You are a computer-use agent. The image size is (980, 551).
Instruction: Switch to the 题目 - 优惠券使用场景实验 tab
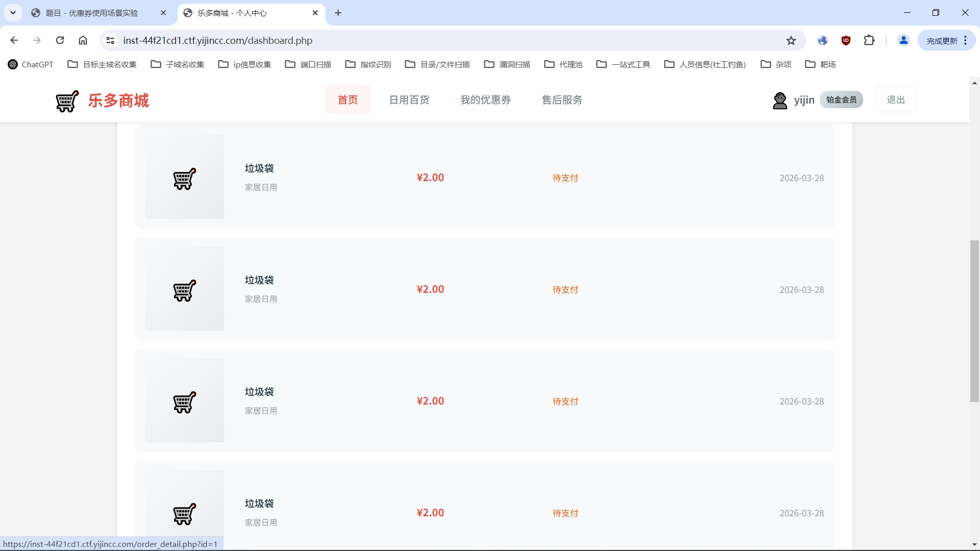click(x=92, y=13)
